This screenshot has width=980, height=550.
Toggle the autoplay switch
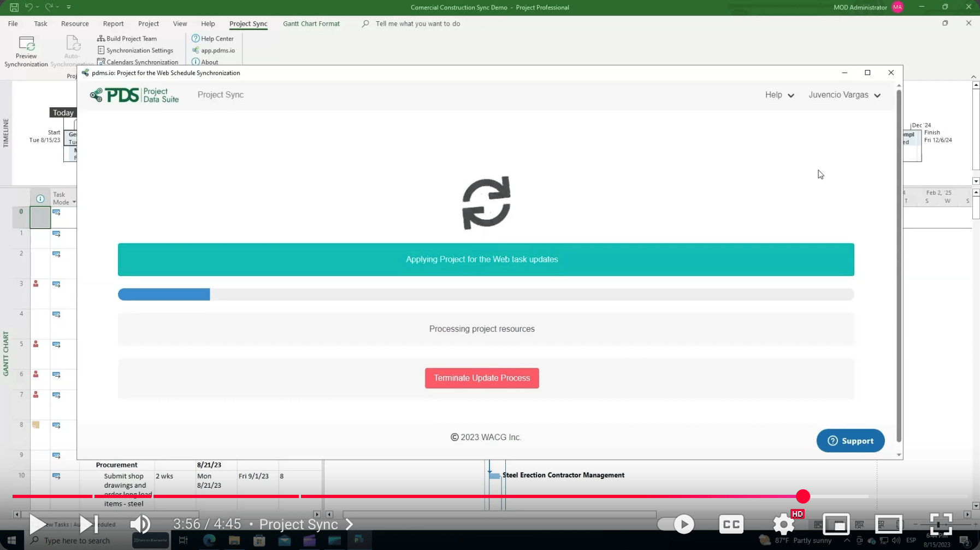[x=676, y=524]
